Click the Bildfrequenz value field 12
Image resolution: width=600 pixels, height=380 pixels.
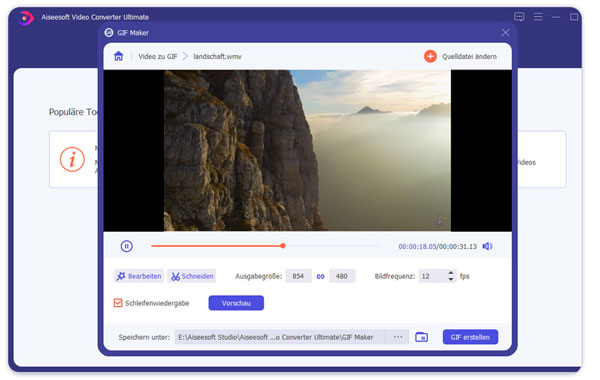pos(432,276)
